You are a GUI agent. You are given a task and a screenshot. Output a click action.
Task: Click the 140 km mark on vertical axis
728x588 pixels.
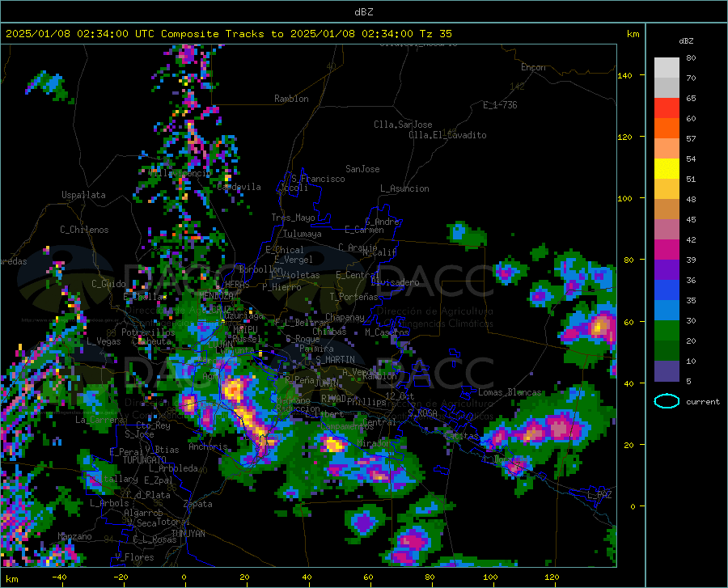(x=624, y=76)
